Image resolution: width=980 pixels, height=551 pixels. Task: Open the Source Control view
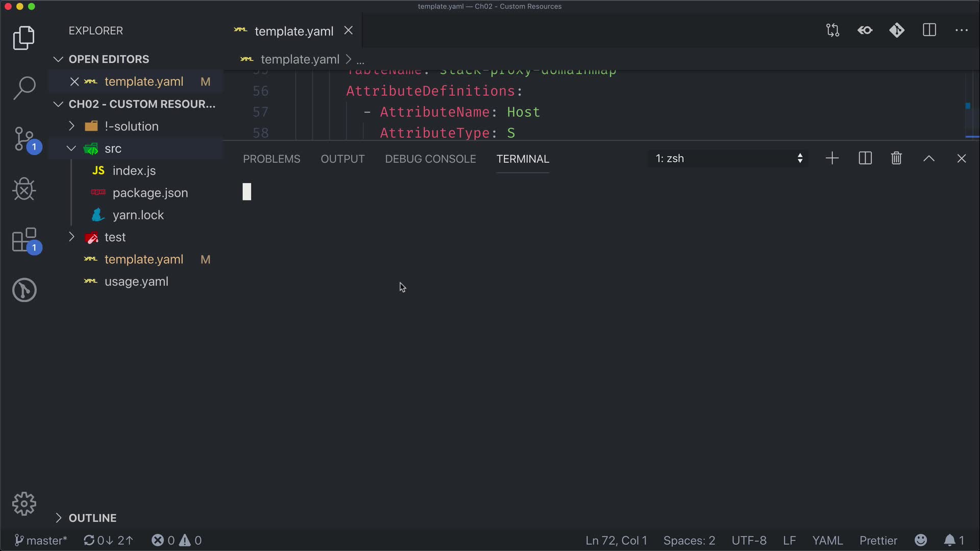point(24,139)
